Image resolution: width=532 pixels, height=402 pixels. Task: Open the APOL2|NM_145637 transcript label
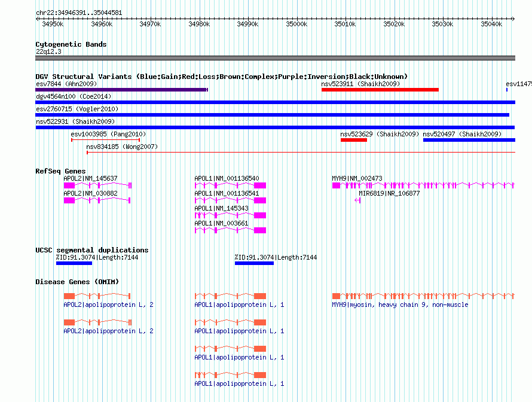click(x=91, y=178)
